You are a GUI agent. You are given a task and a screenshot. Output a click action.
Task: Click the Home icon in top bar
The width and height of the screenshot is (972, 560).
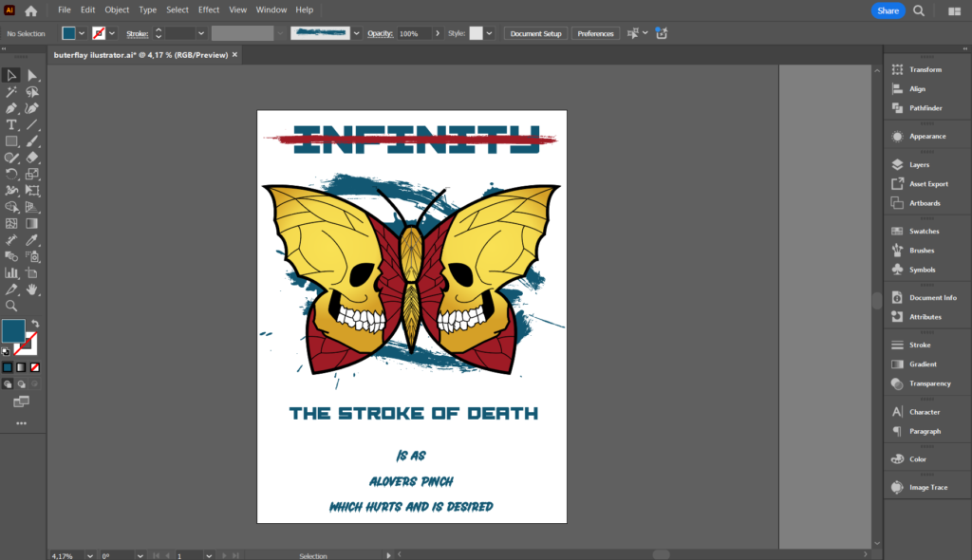point(31,10)
